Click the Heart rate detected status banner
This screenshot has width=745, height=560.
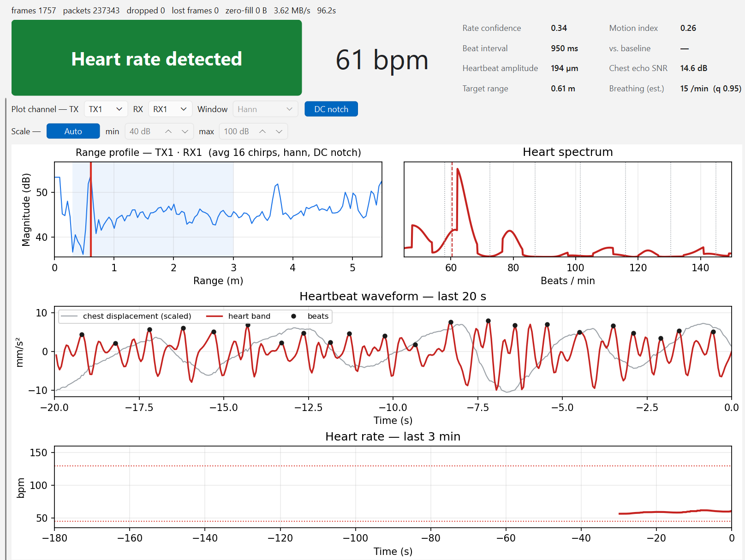coord(156,58)
